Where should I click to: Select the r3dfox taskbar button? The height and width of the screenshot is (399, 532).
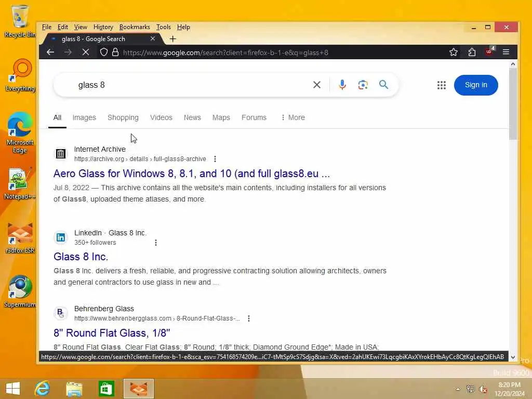[138, 389]
